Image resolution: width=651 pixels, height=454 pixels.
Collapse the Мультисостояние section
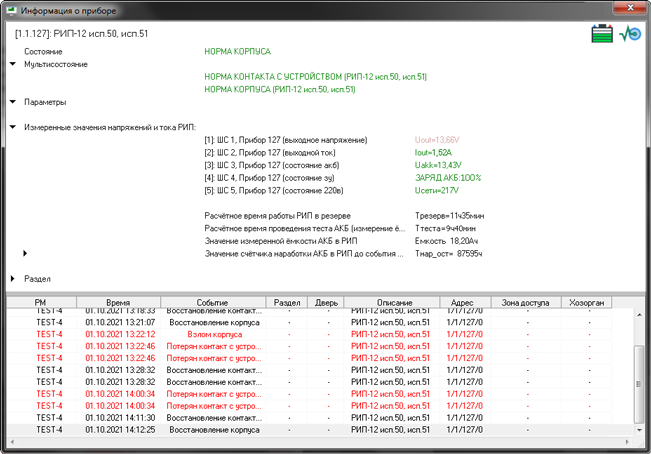13,63
